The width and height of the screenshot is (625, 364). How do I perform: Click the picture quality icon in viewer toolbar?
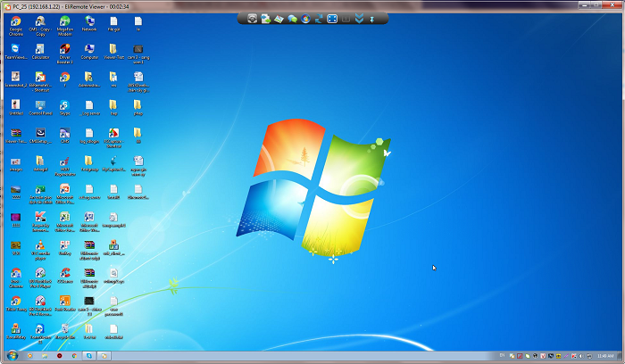[x=279, y=19]
